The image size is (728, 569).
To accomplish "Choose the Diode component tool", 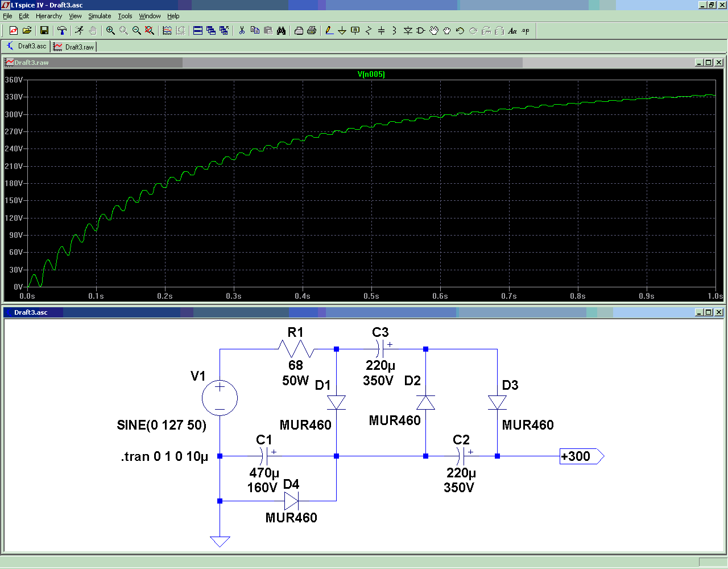I will click(x=407, y=31).
